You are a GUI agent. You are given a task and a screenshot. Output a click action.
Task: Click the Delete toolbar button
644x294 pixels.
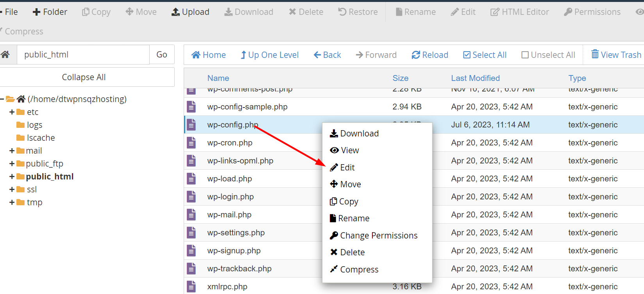pos(306,12)
